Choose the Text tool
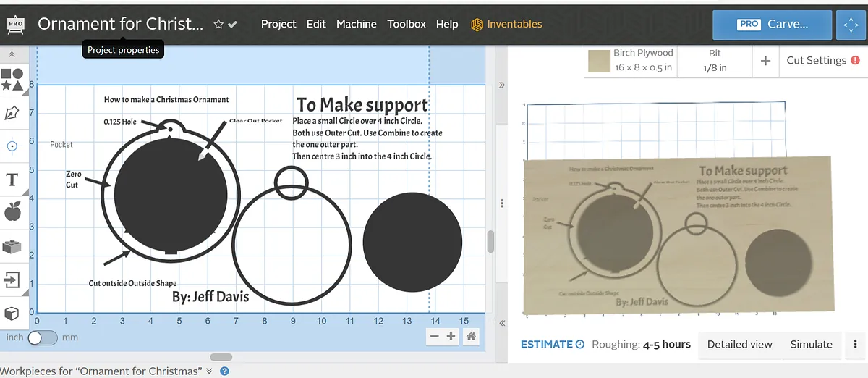This screenshot has height=378, width=868. pos(12,180)
